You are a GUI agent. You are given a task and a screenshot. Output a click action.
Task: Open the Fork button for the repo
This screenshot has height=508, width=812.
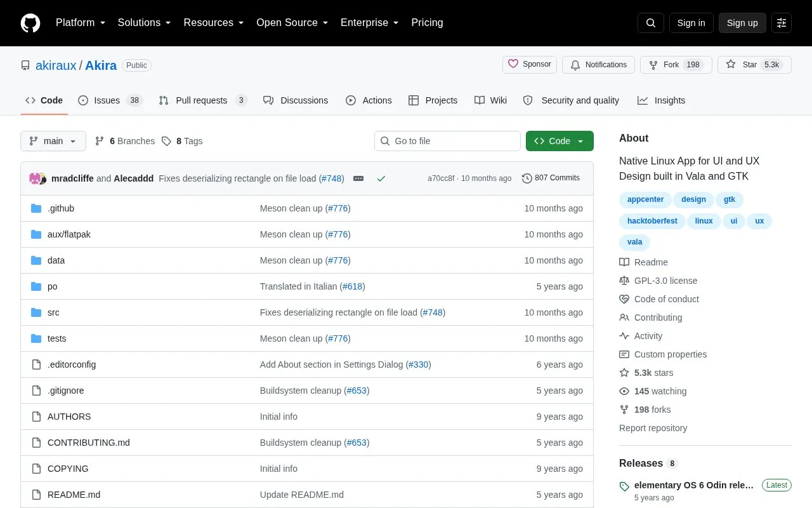(676, 65)
